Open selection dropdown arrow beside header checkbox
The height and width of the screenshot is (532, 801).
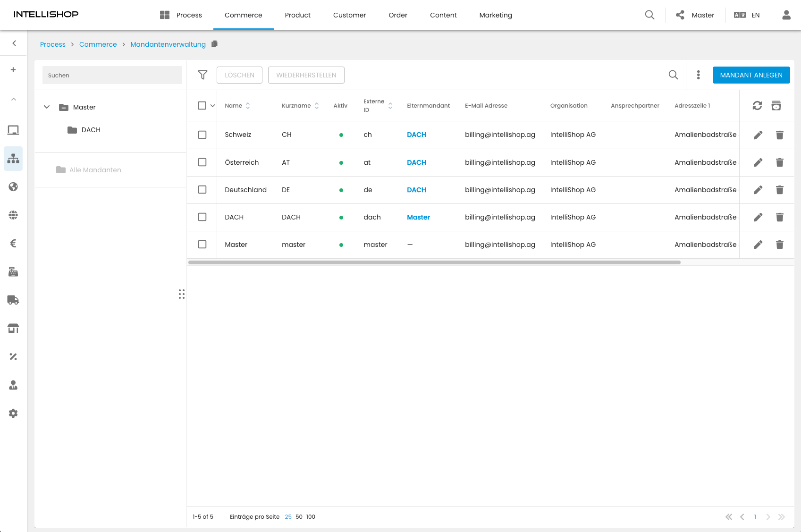pyautogui.click(x=213, y=106)
